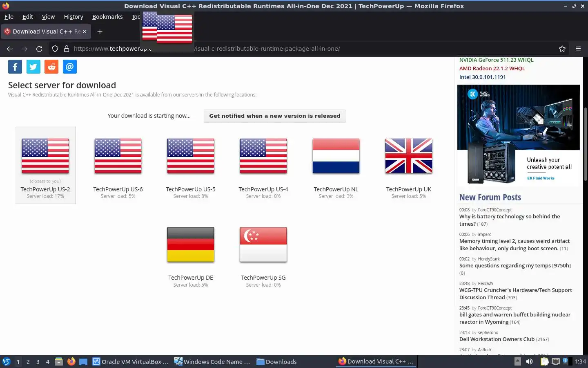Click TechPowerUp UK server name
This screenshot has width=588, height=368.
409,189
